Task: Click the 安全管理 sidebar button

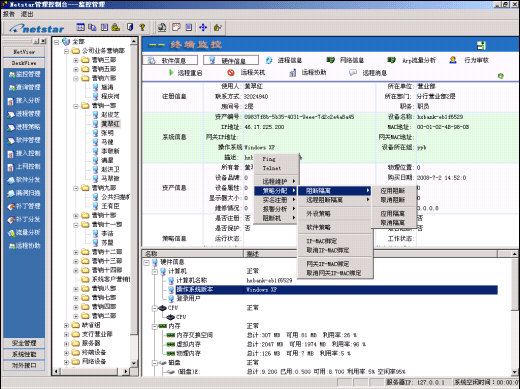Action: click(24, 343)
